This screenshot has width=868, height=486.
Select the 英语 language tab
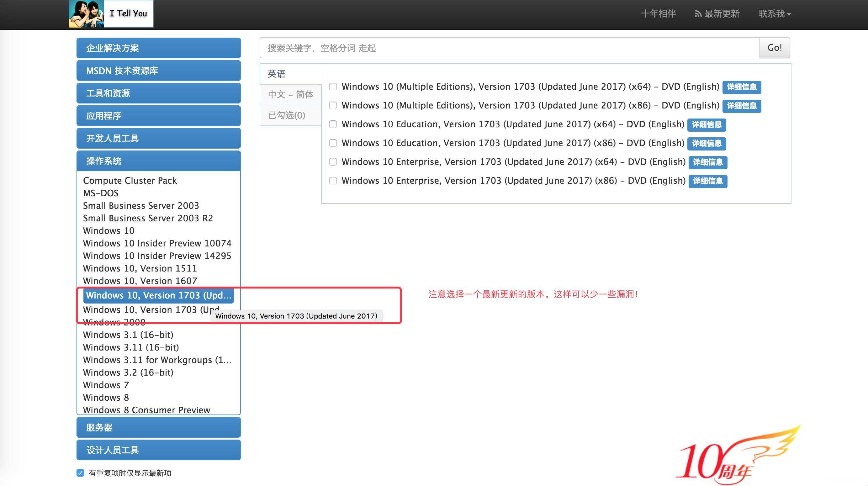pyautogui.click(x=276, y=73)
